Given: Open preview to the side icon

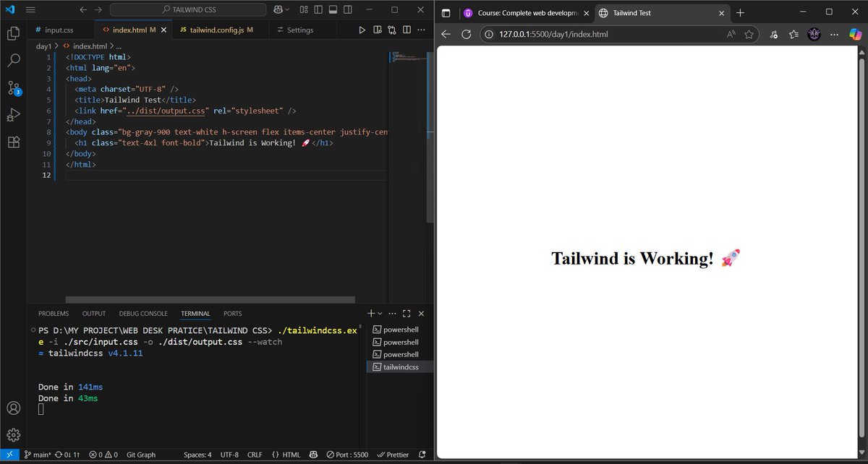Looking at the screenshot, I should tap(378, 30).
